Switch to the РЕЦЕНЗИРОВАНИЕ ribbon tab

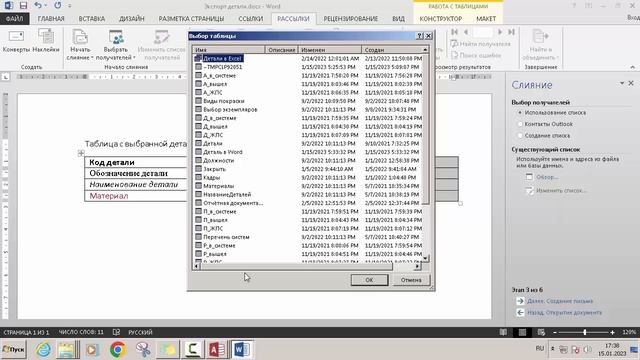coord(351,19)
